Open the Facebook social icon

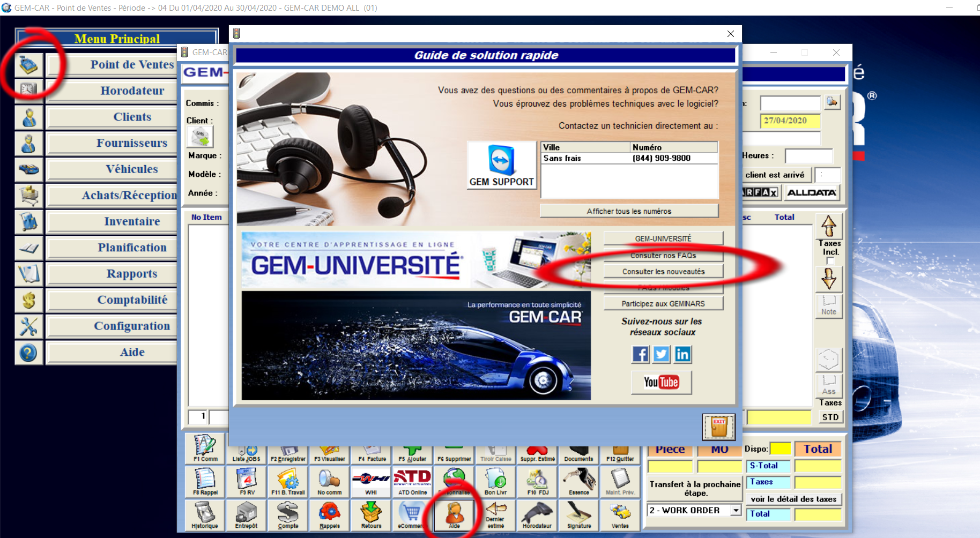click(641, 354)
